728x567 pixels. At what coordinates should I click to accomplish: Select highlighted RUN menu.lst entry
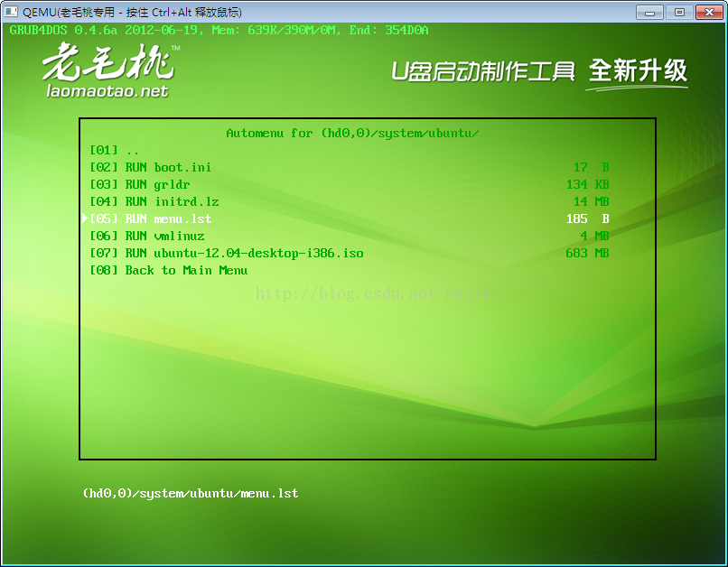(x=151, y=219)
